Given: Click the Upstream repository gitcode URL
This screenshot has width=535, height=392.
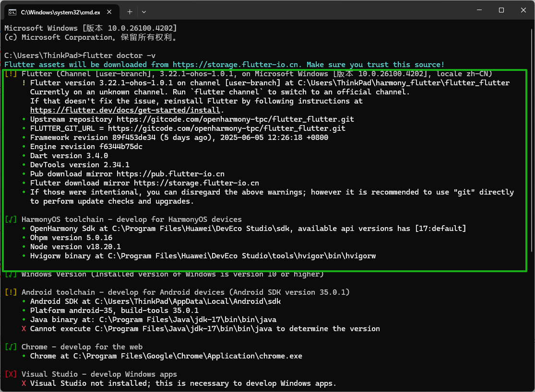Looking at the screenshot, I should click(x=235, y=119).
